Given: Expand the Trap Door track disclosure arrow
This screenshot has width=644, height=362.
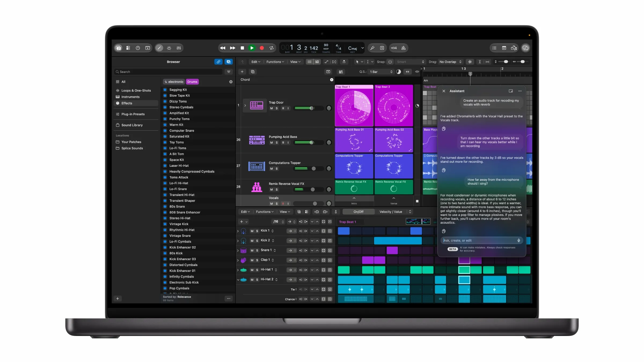Looking at the screenshot, I should tap(245, 105).
